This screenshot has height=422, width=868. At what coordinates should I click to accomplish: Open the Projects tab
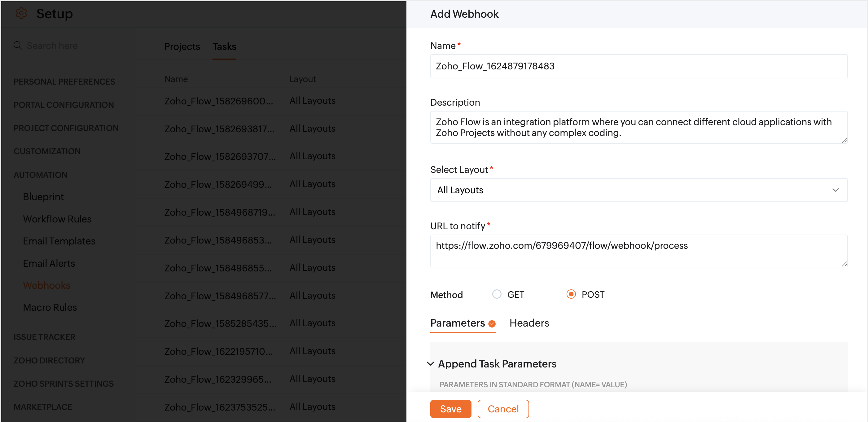(182, 46)
